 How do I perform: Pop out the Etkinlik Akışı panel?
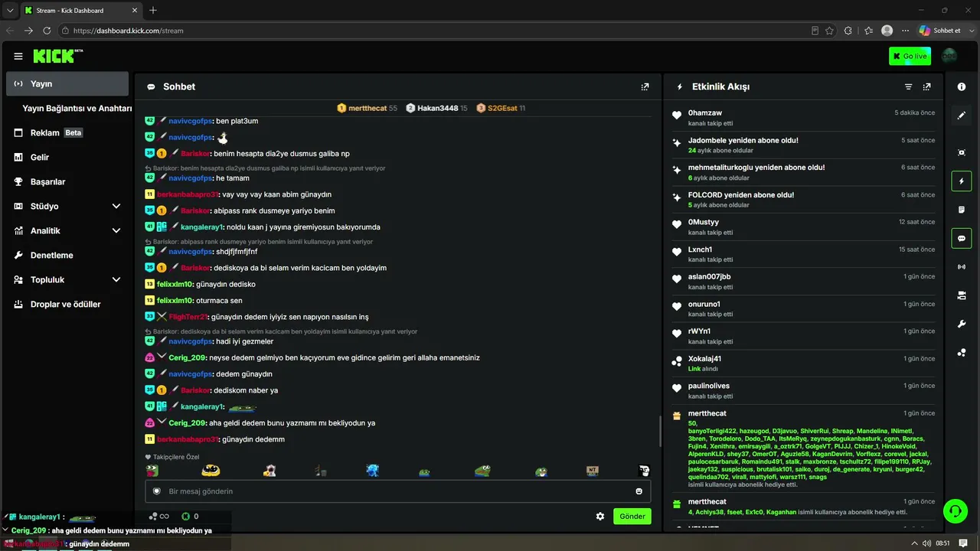coord(927,87)
